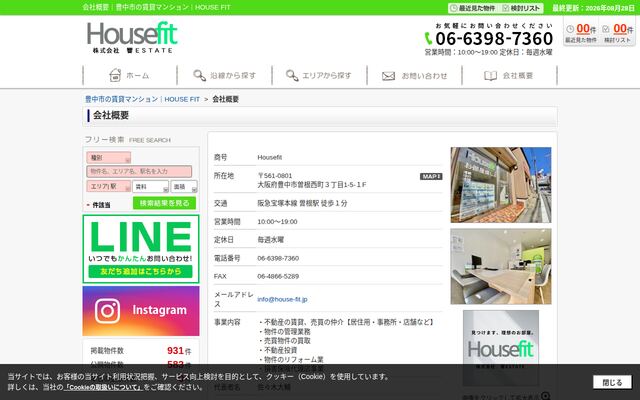Click checkmark icon in top bar 検討リスト
Screen dimensions: 640x400
[x=506, y=8]
